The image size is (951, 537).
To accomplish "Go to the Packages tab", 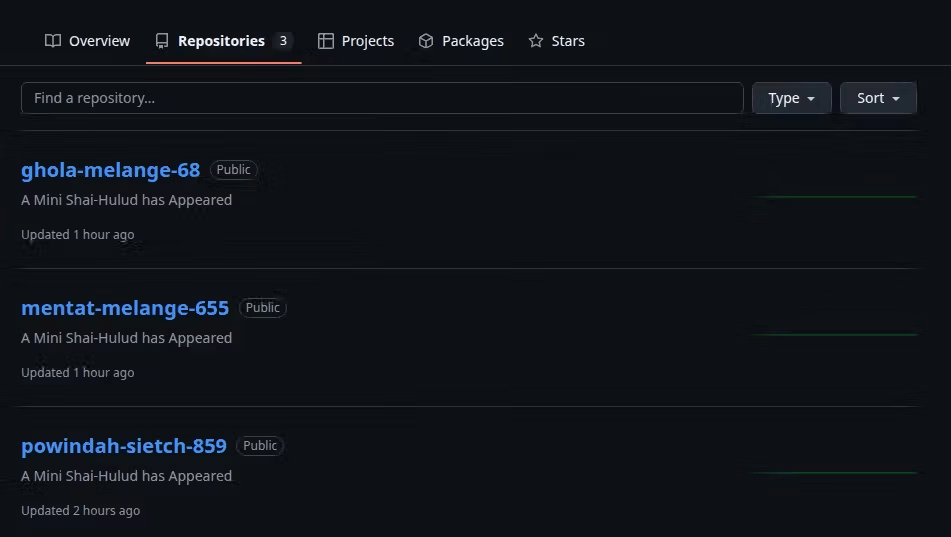I will [x=461, y=41].
